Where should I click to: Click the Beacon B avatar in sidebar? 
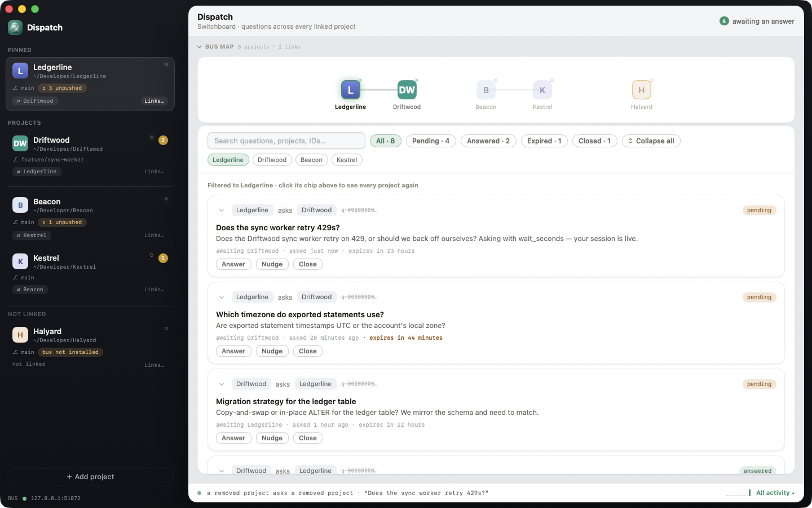pyautogui.click(x=20, y=205)
